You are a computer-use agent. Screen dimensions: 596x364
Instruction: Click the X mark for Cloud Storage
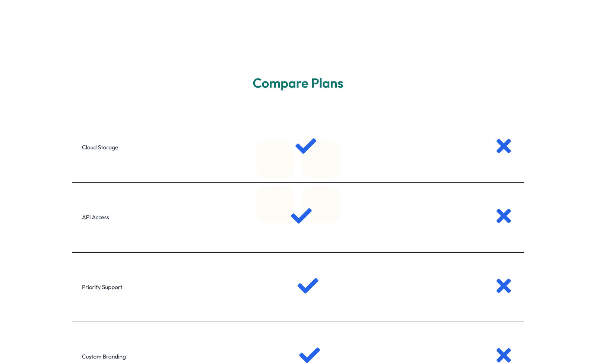click(x=504, y=146)
